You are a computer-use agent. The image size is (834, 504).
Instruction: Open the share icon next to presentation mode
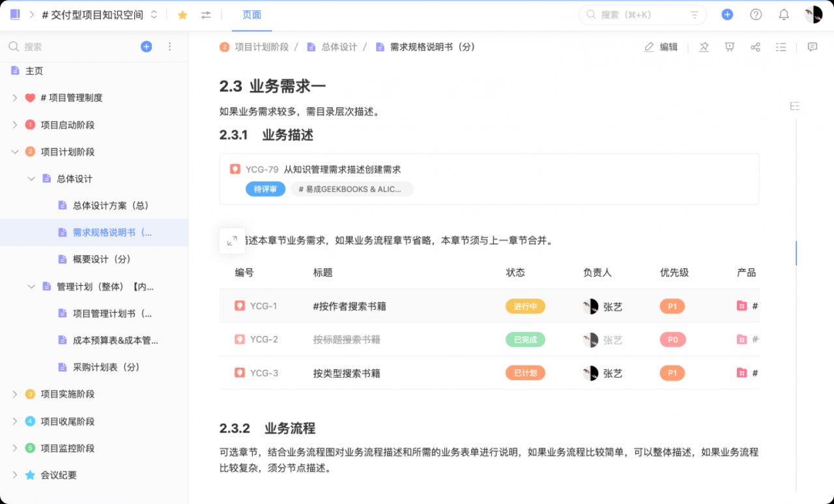click(x=755, y=47)
